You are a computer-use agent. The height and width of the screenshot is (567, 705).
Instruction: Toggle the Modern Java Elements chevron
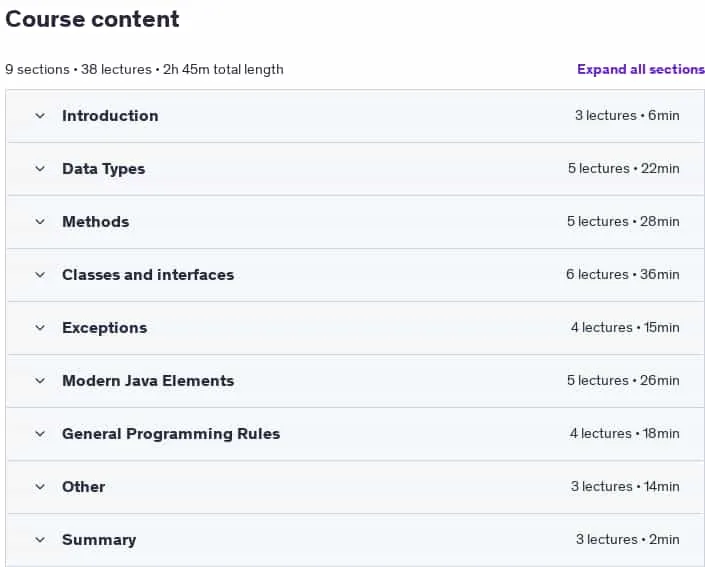coord(40,381)
